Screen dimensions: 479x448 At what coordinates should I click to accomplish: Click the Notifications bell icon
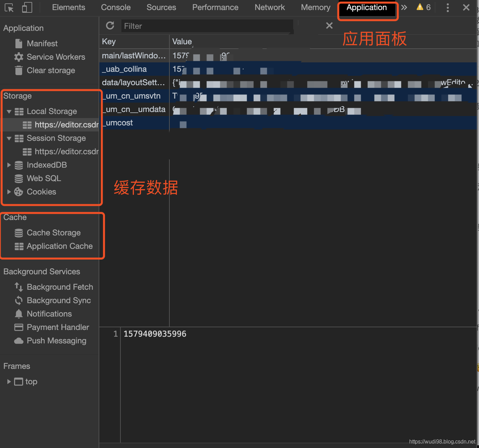pyautogui.click(x=19, y=314)
